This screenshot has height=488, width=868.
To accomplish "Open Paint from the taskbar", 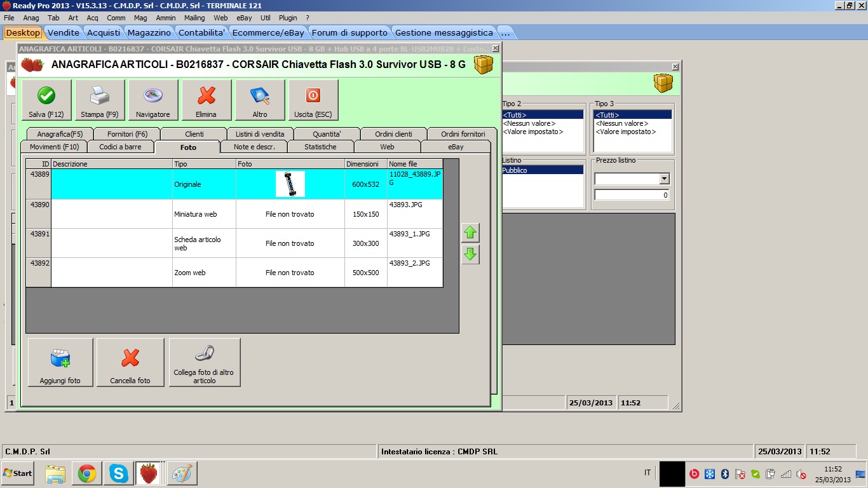I will (x=181, y=473).
